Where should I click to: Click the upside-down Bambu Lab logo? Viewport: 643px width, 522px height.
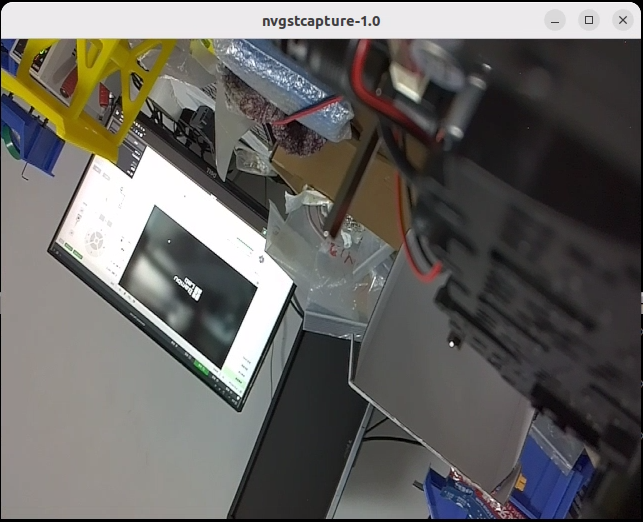(188, 287)
